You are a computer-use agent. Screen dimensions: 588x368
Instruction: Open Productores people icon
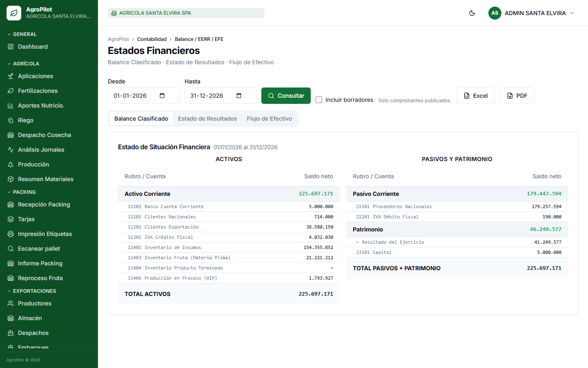11,303
